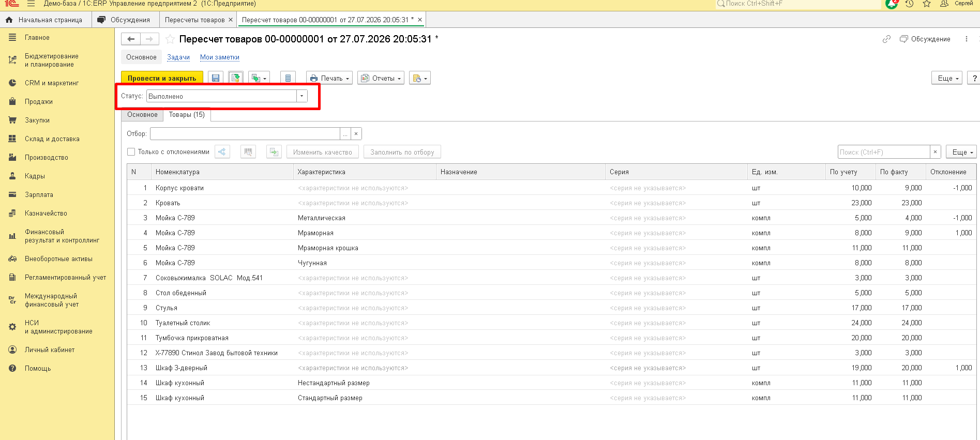Open the ellipsis selector of Отбор field
This screenshot has width=980, height=440.
click(345, 134)
